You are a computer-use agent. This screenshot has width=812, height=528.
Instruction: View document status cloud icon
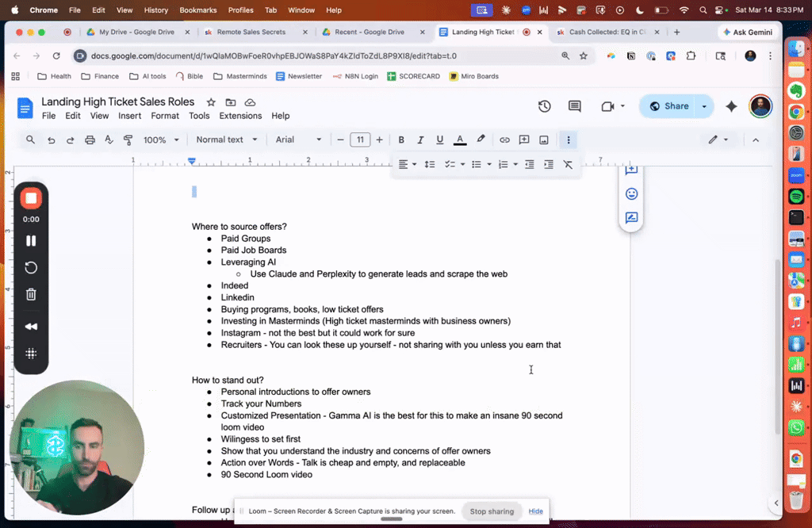pyautogui.click(x=250, y=102)
